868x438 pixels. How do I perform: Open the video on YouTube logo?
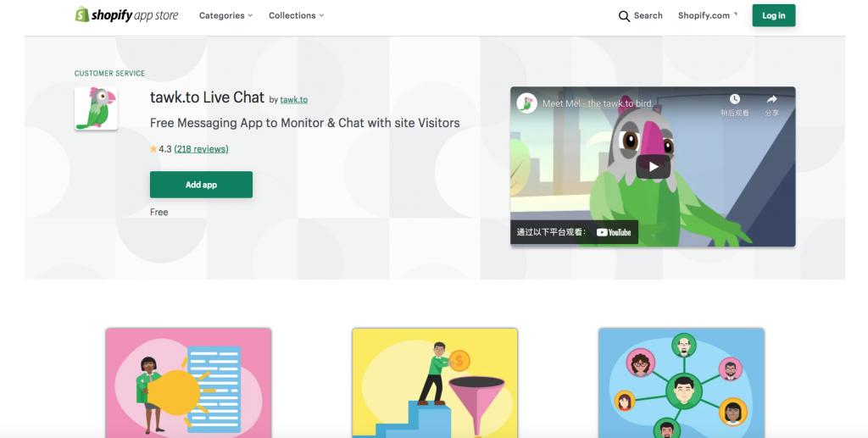(x=614, y=232)
